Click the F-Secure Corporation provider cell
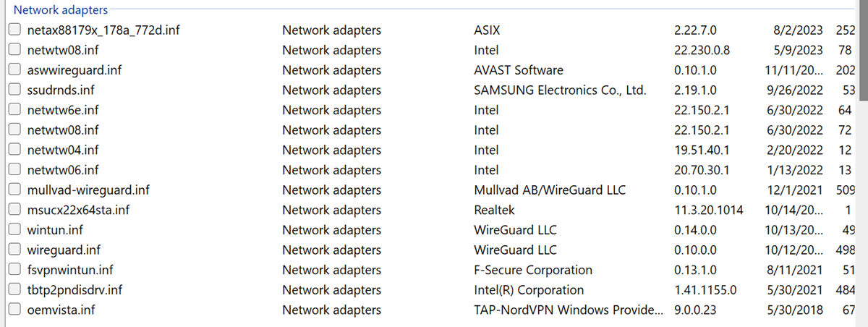This screenshot has height=327, width=868. tap(533, 270)
